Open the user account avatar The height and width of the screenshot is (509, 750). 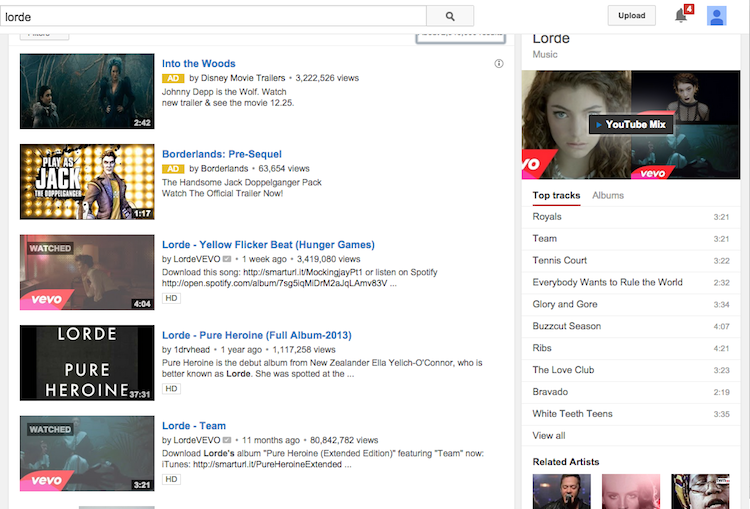(x=716, y=16)
